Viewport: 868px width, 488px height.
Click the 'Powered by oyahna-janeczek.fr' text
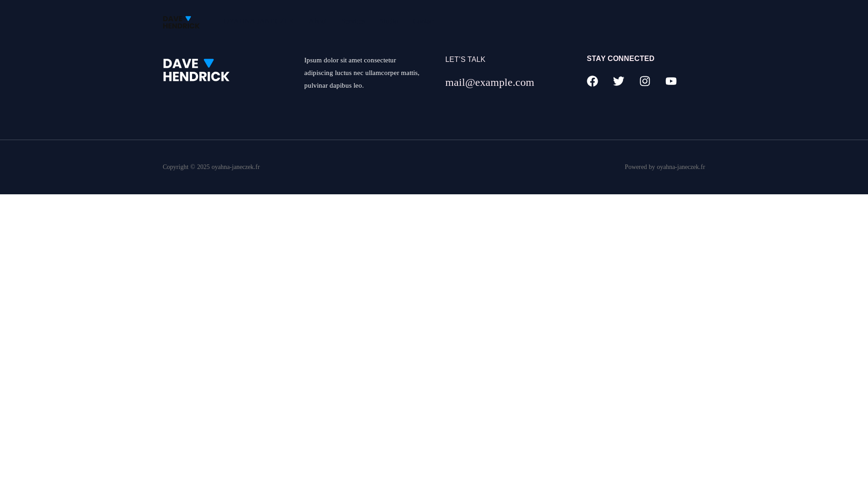(665, 167)
